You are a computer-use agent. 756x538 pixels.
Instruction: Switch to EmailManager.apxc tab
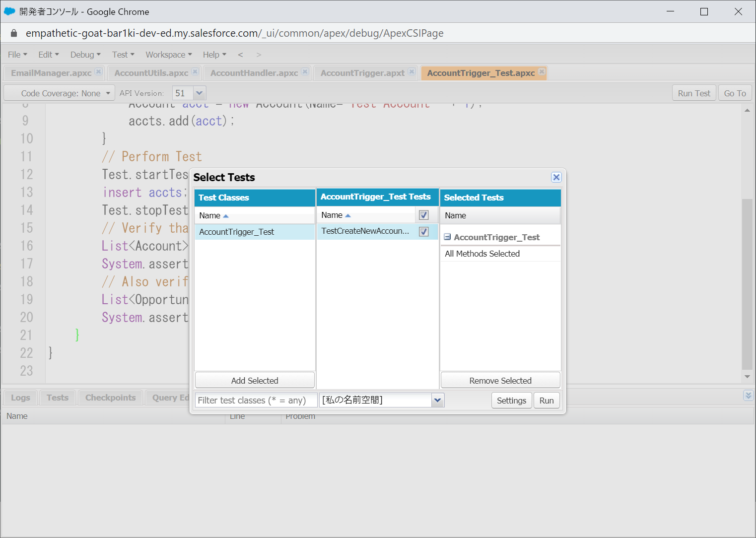[x=51, y=73]
